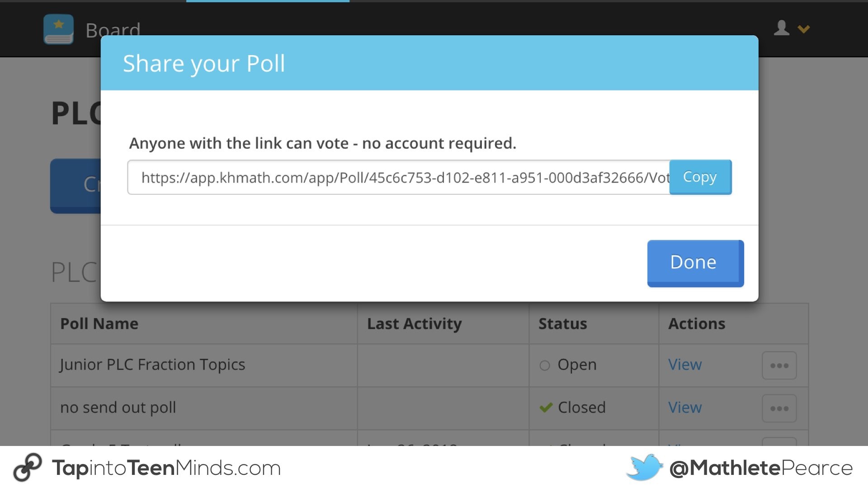Click the Status column header
868x488 pixels.
pos(562,324)
